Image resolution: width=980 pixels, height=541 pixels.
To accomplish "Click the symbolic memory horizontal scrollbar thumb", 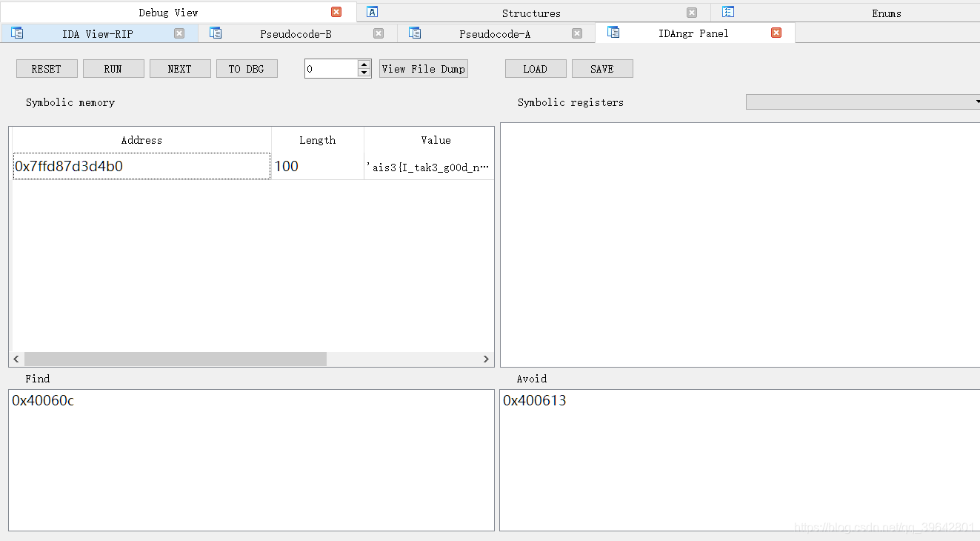I will [176, 359].
